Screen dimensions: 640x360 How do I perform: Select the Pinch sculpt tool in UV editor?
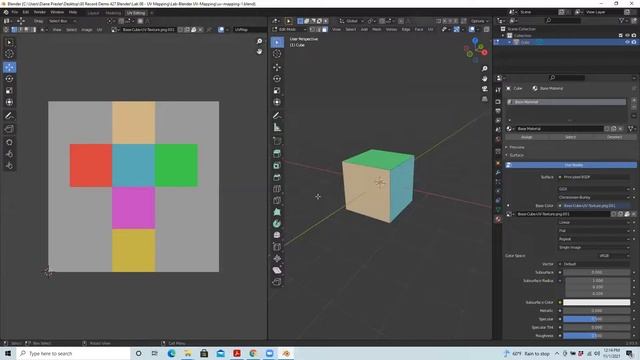9,166
